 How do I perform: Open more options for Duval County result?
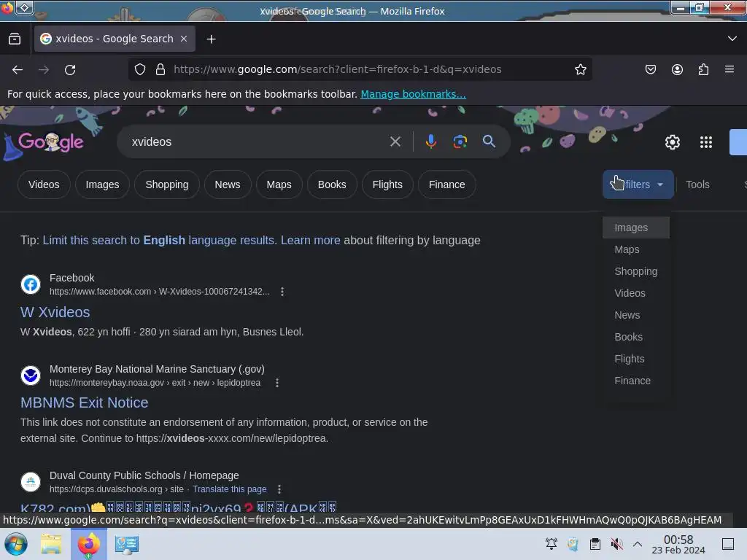tap(279, 489)
